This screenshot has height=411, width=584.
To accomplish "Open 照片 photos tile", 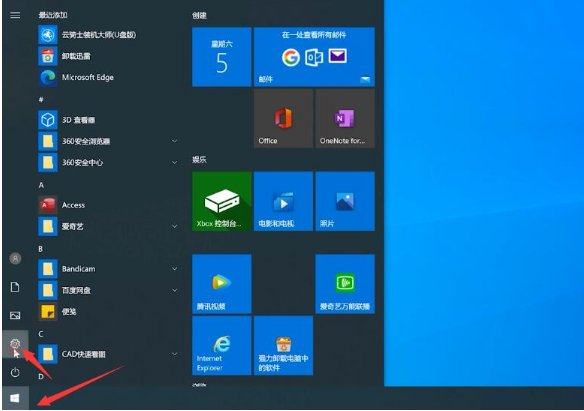I will click(x=345, y=201).
